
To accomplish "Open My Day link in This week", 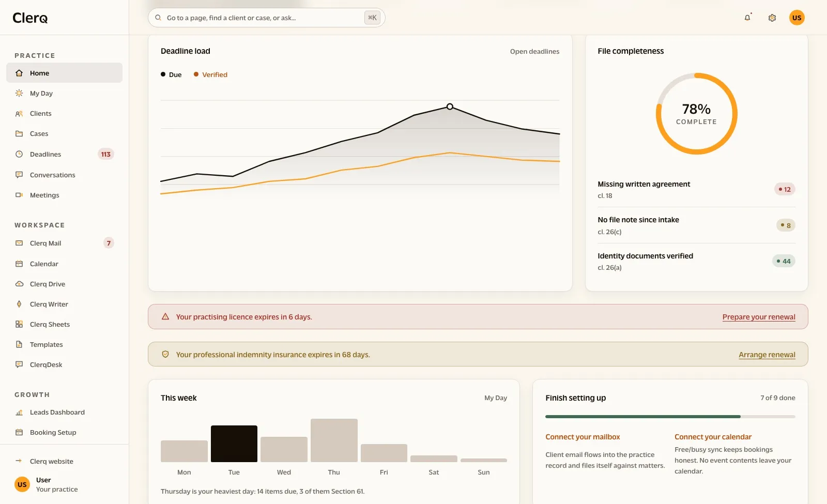I will point(496,398).
